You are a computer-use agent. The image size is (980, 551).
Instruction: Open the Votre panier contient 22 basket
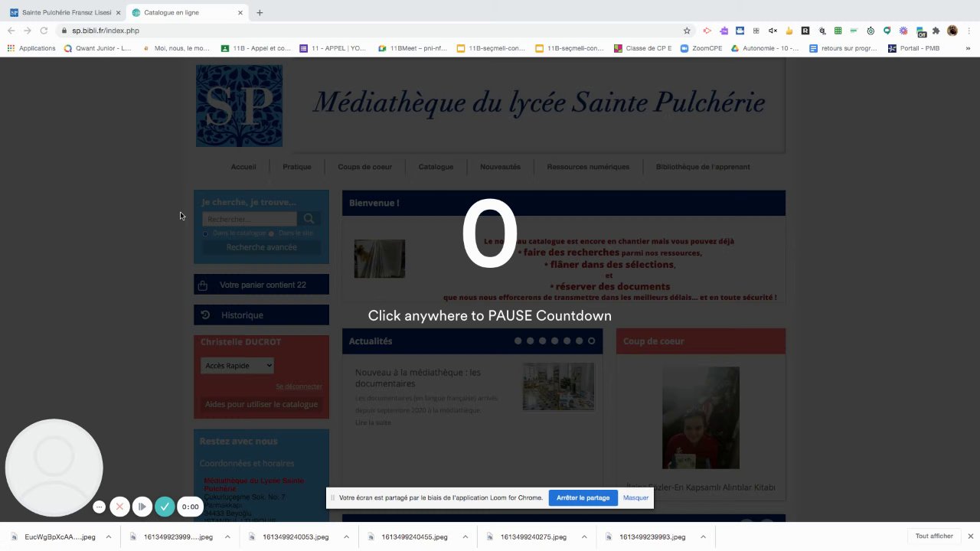[261, 285]
